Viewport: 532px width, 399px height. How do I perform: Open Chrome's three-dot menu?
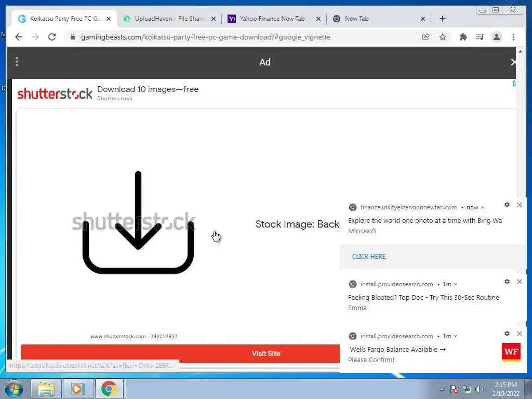[513, 37]
